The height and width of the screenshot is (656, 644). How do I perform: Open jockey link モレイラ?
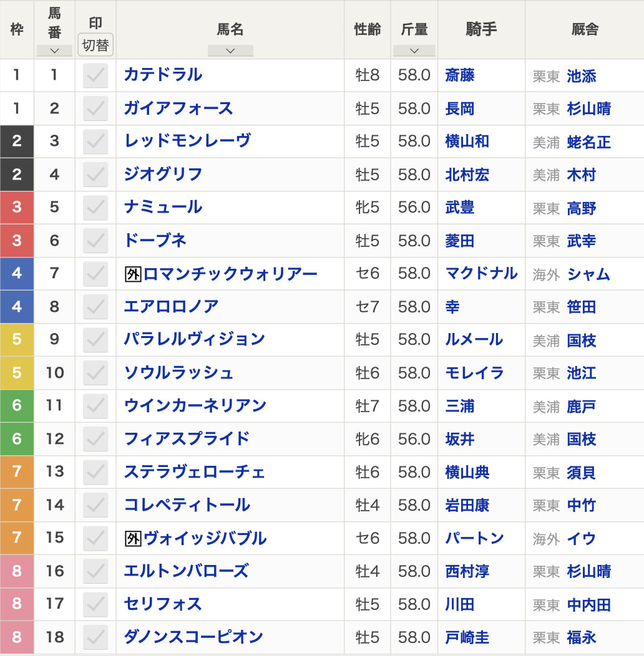coord(474,373)
